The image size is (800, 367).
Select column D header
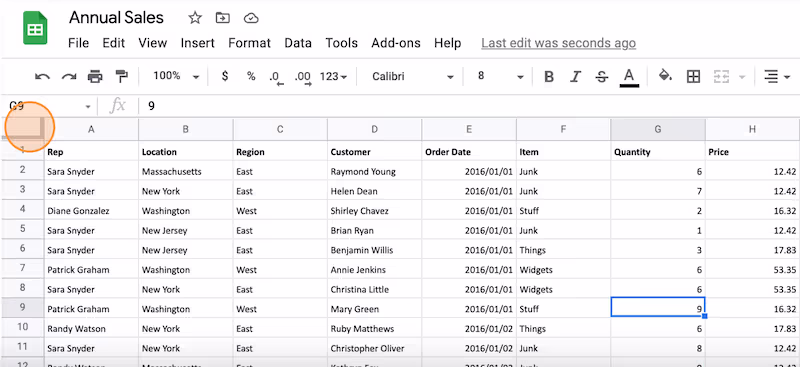(x=374, y=130)
